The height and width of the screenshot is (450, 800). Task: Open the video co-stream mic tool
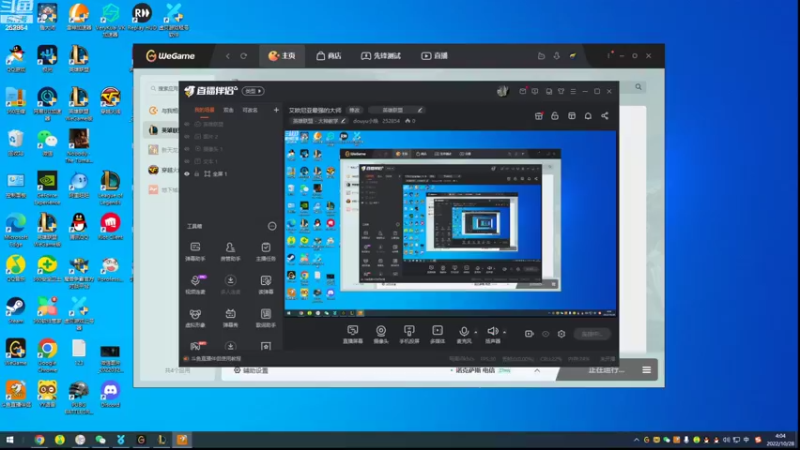(195, 285)
